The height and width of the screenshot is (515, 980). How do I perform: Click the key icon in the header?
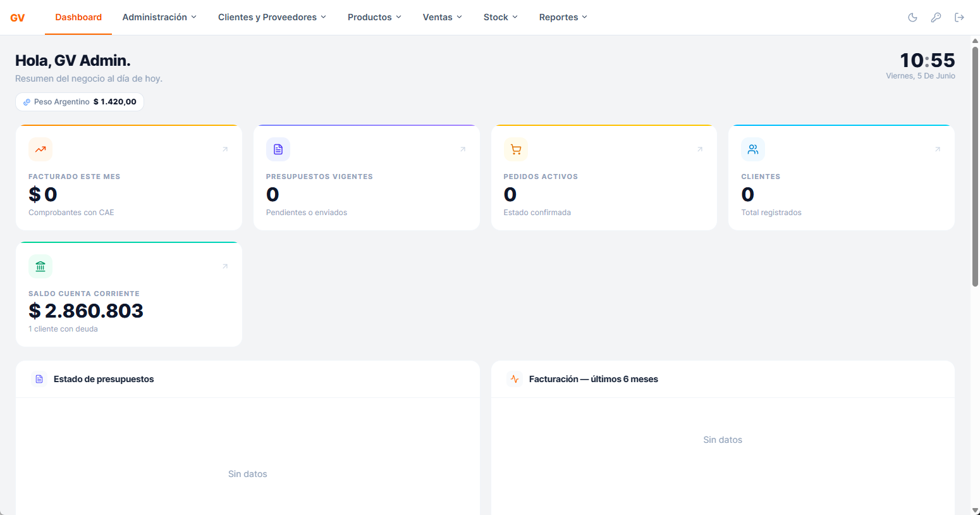[x=936, y=18]
